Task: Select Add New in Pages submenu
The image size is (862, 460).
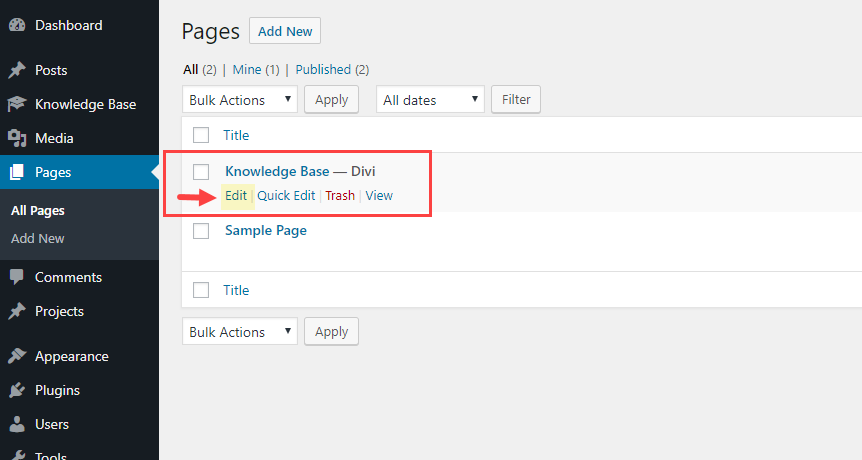Action: tap(38, 239)
